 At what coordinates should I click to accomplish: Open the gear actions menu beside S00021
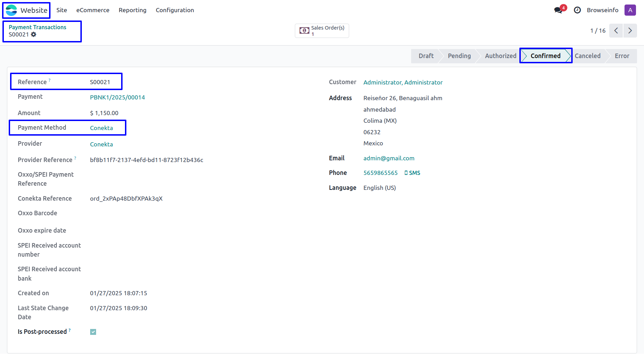click(33, 34)
